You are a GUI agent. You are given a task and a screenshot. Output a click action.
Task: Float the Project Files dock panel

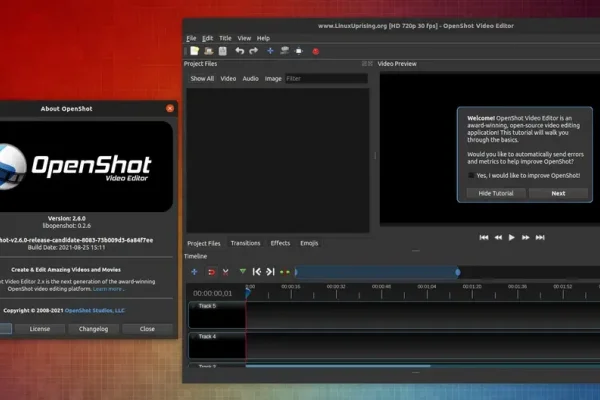[x=364, y=64]
